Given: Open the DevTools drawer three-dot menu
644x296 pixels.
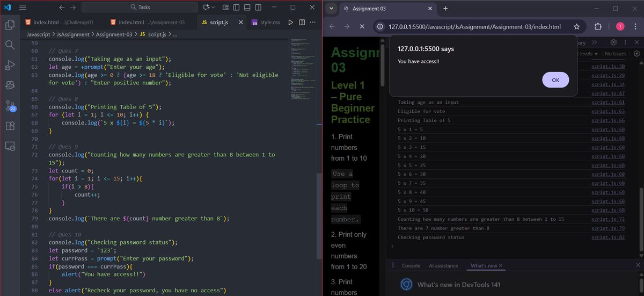Looking at the screenshot, I should (393, 265).
